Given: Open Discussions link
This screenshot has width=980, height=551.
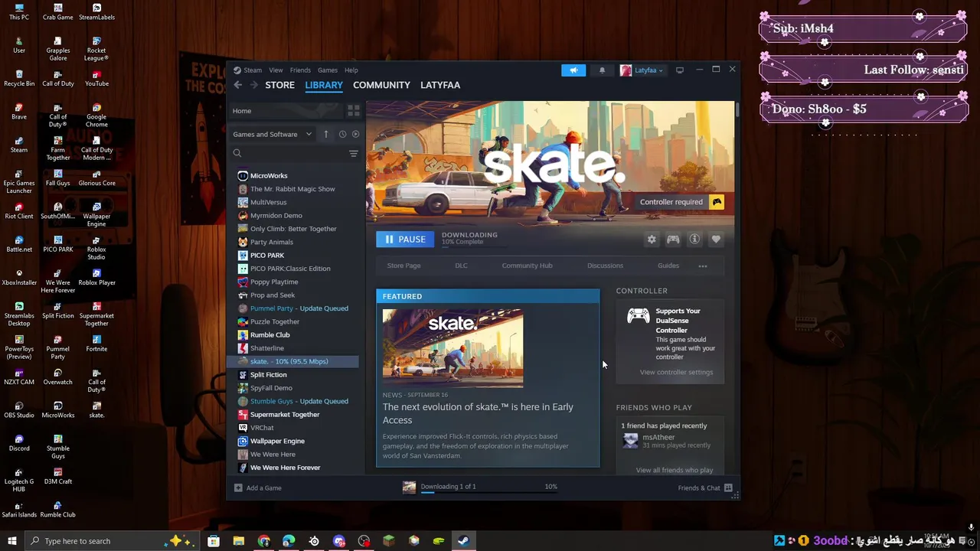Looking at the screenshot, I should pos(605,266).
